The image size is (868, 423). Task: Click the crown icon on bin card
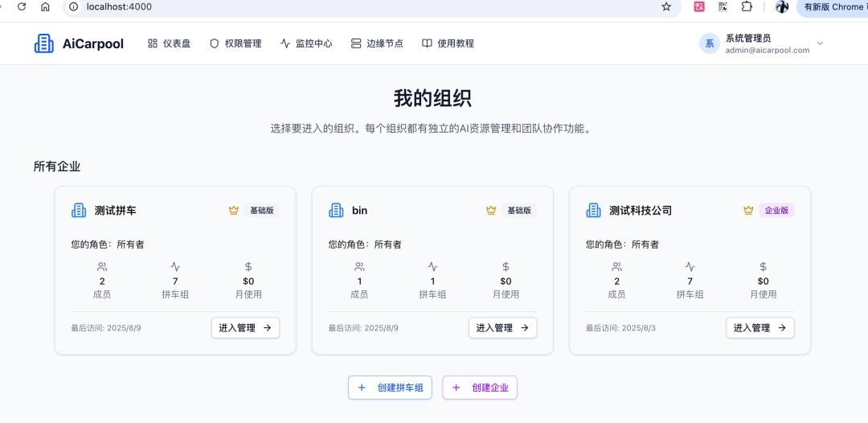(491, 211)
